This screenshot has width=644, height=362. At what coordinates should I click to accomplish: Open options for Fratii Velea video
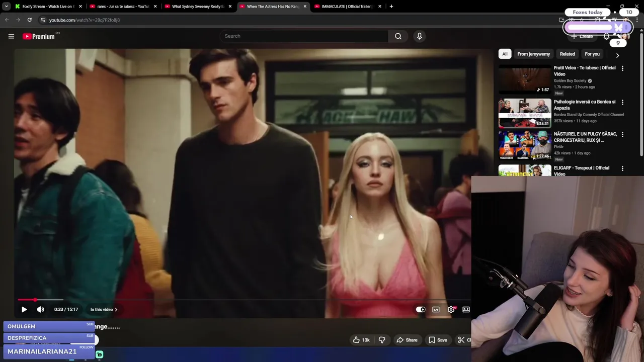(622, 68)
